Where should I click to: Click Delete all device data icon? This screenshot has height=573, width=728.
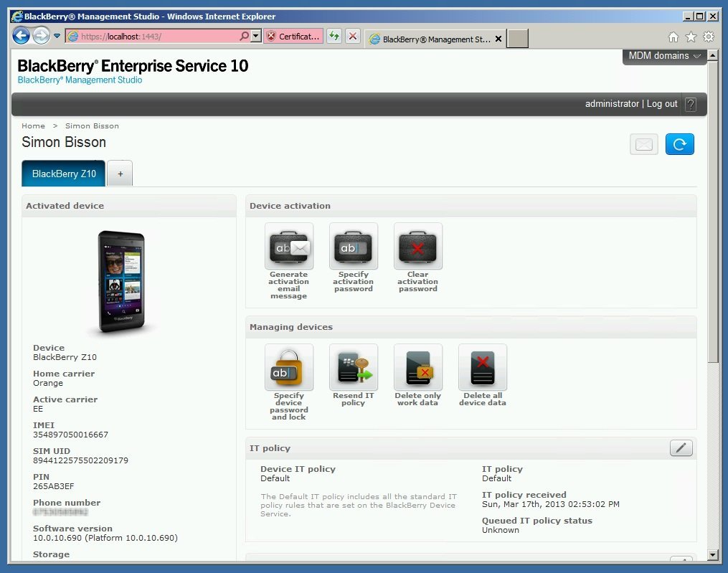tap(482, 368)
